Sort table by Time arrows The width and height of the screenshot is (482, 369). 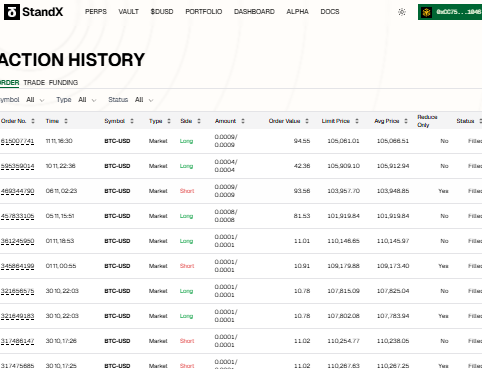[66, 121]
